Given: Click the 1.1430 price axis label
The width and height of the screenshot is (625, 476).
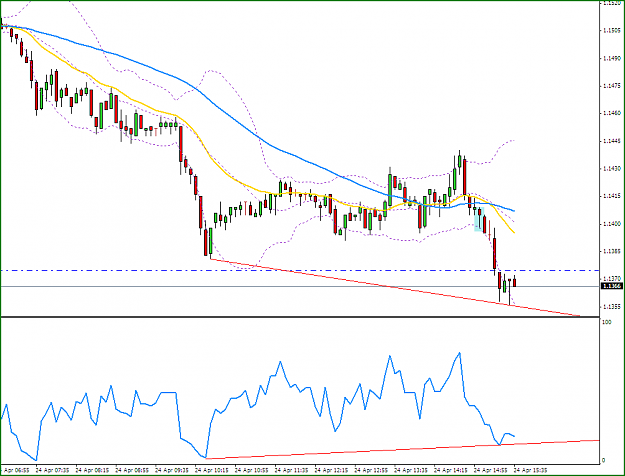Looking at the screenshot, I should click(611, 169).
